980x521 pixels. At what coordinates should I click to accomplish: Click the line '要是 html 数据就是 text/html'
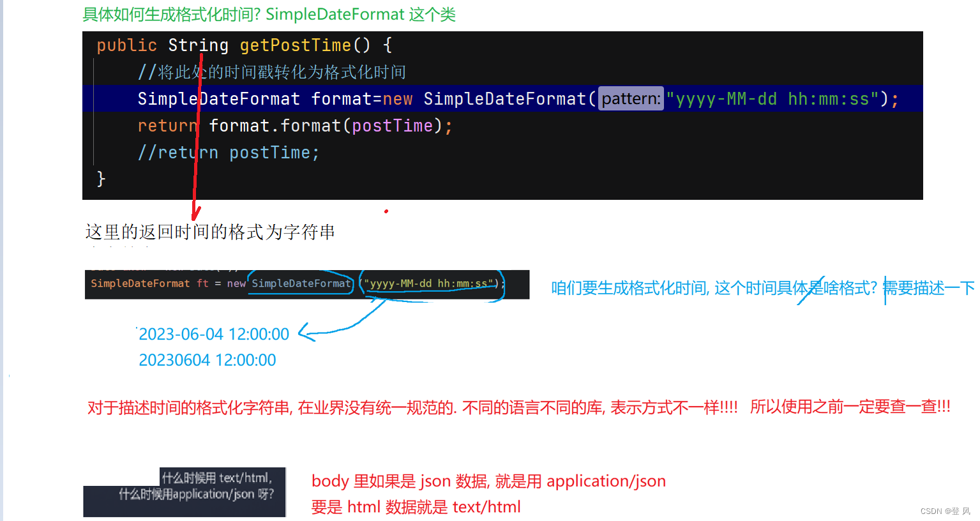point(416,507)
